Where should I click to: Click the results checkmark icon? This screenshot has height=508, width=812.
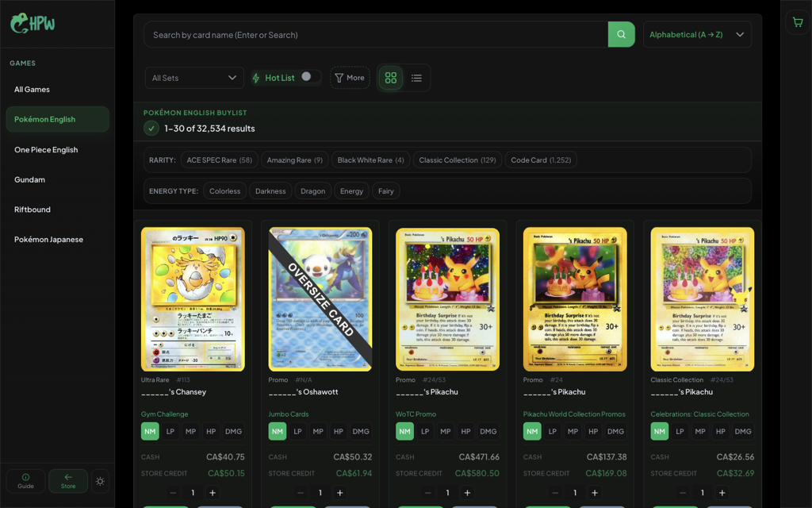point(151,128)
